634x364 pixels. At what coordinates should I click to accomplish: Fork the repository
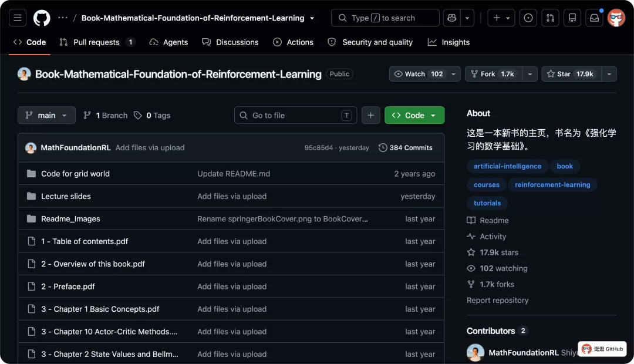pos(493,74)
